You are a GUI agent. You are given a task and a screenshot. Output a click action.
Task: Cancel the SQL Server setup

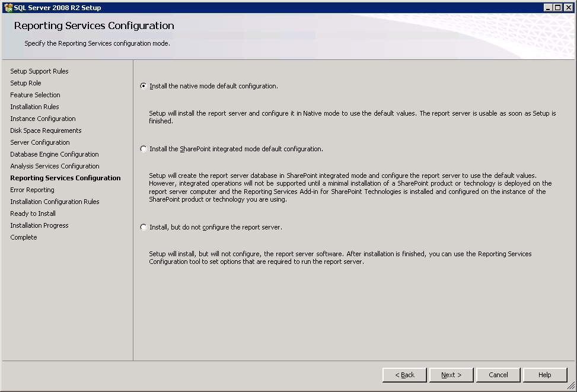[x=498, y=375]
